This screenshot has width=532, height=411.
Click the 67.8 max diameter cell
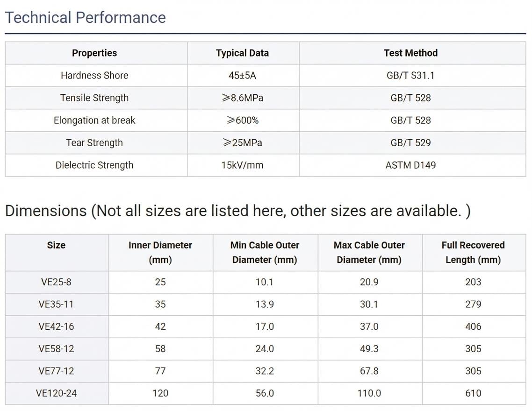(x=369, y=371)
